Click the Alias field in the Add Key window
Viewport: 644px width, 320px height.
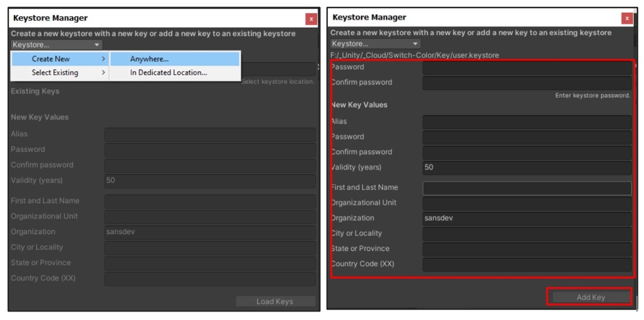(x=527, y=122)
